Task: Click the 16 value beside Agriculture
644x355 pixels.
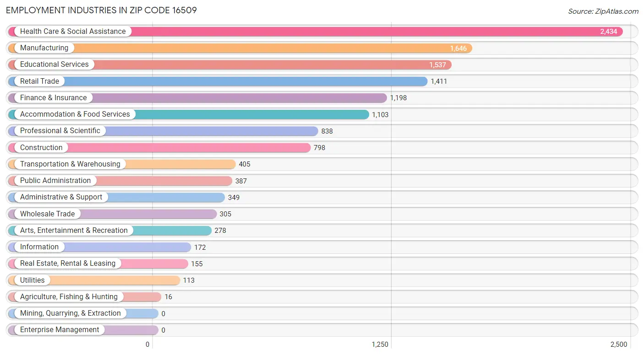Action: point(169,297)
